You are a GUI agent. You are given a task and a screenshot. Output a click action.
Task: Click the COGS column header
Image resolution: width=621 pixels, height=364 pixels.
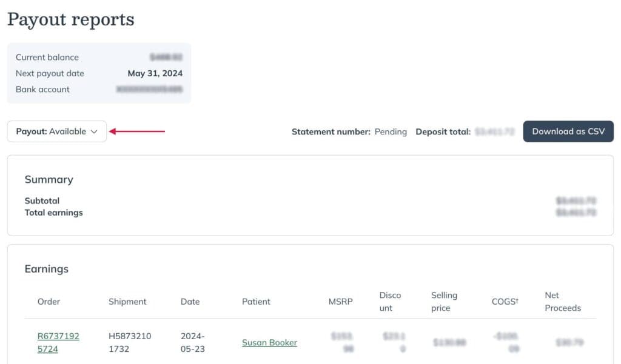(505, 302)
